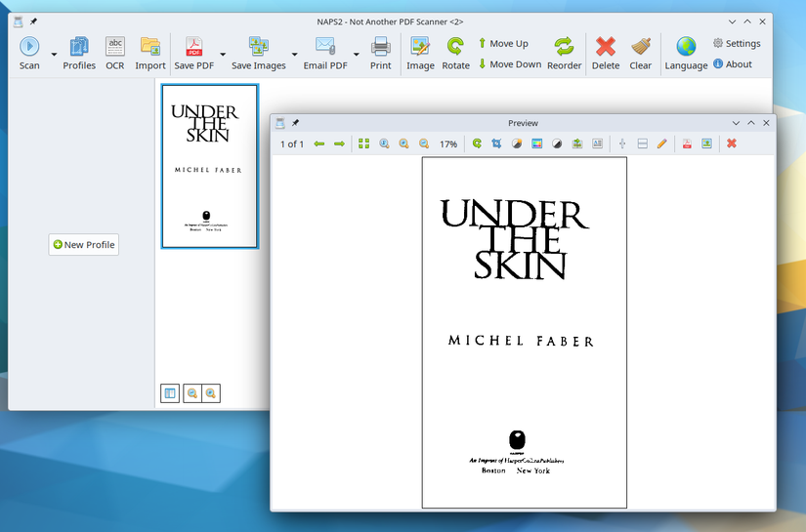The height and width of the screenshot is (532, 806).
Task: Toggle the sidebar panel button
Action: [170, 393]
